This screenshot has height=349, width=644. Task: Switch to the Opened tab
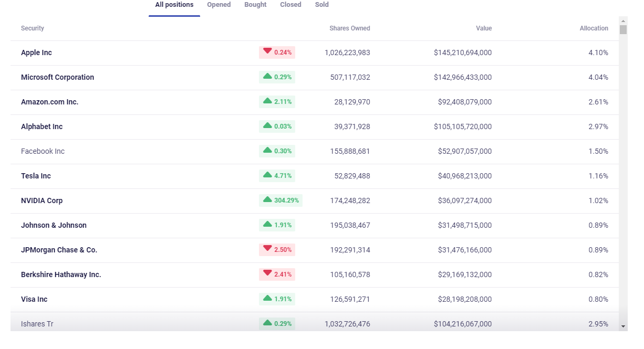pos(219,5)
